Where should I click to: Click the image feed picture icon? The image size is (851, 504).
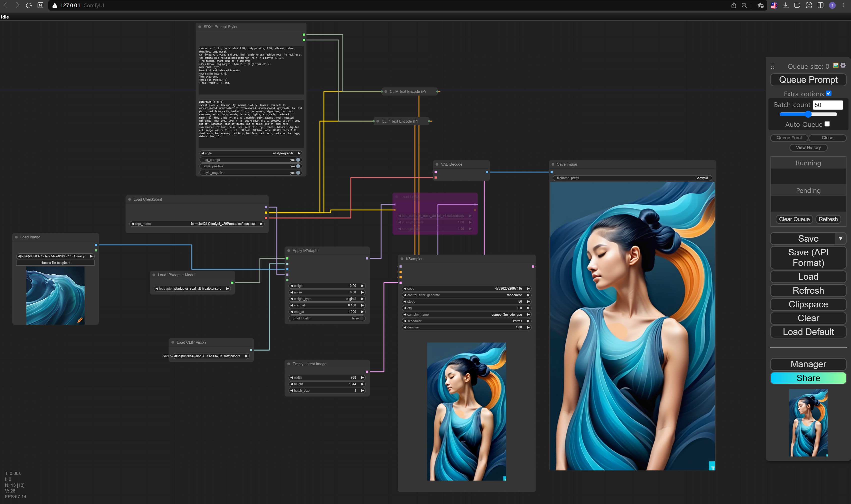(836, 66)
